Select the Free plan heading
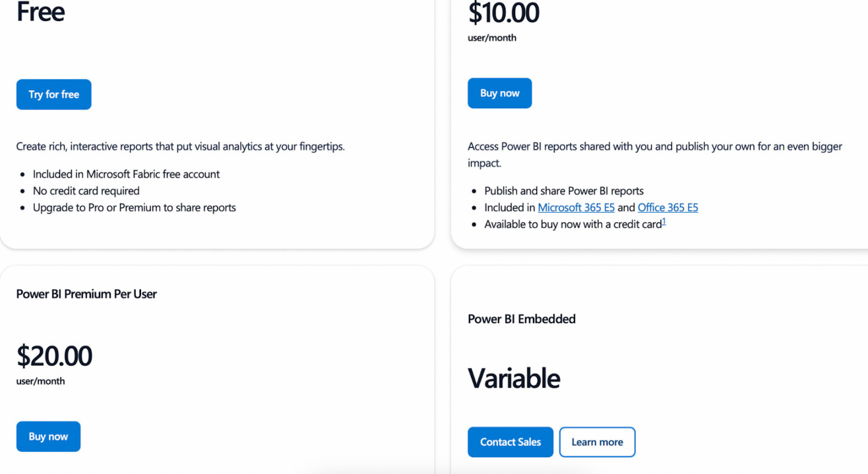 40,12
